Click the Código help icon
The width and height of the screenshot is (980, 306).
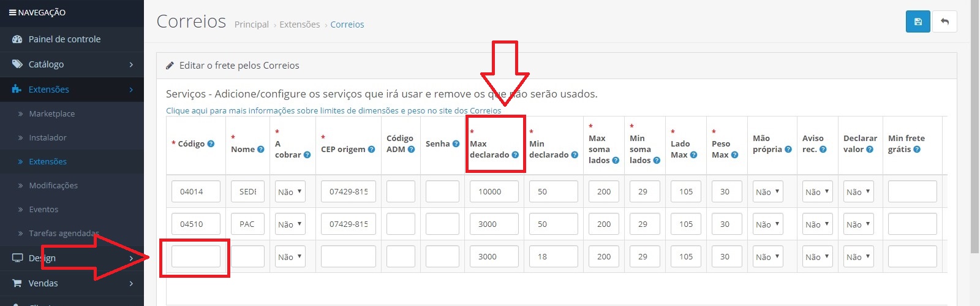pyautogui.click(x=211, y=143)
